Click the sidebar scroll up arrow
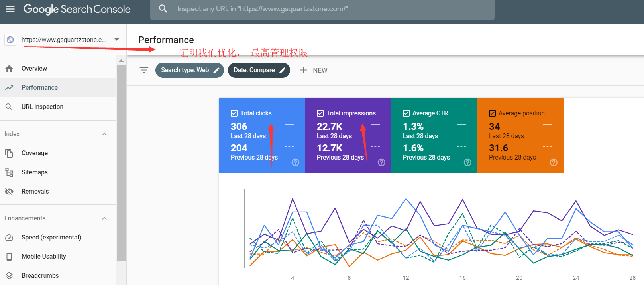The width and height of the screenshot is (644, 285). point(121,61)
